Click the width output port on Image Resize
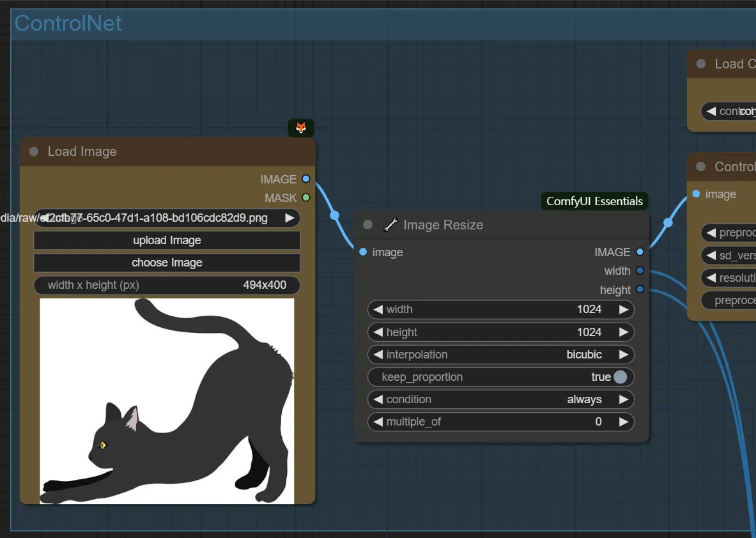 tap(640, 271)
